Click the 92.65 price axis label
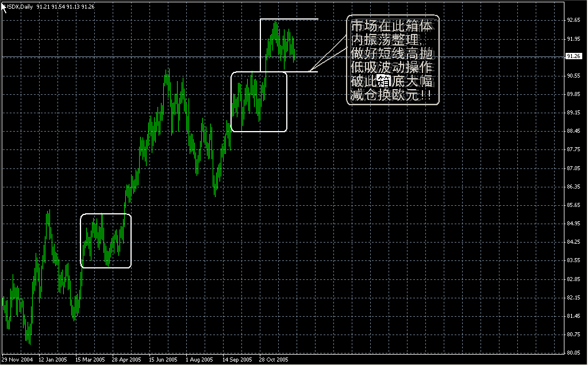 [x=574, y=20]
